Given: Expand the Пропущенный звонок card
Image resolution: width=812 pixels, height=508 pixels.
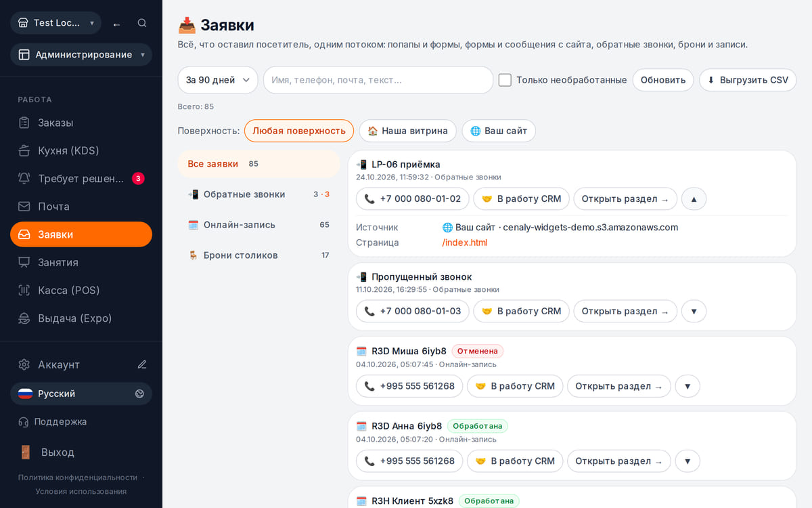Looking at the screenshot, I should 694,311.
